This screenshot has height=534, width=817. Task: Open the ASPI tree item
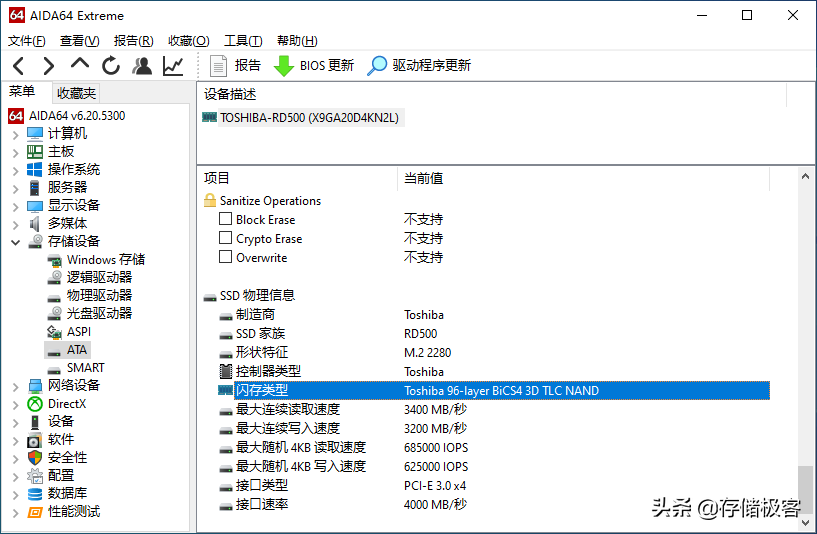[x=69, y=332]
